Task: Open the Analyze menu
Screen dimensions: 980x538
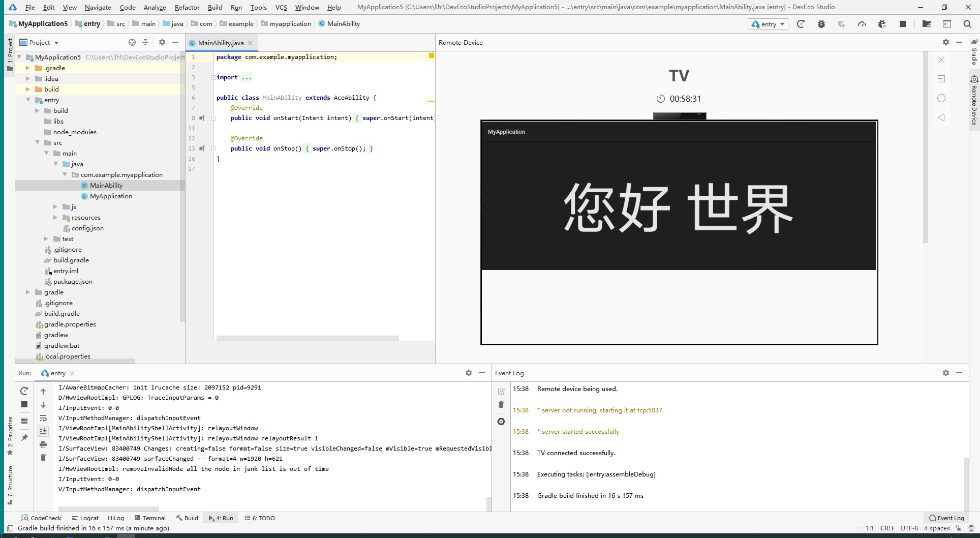Action: [x=155, y=7]
